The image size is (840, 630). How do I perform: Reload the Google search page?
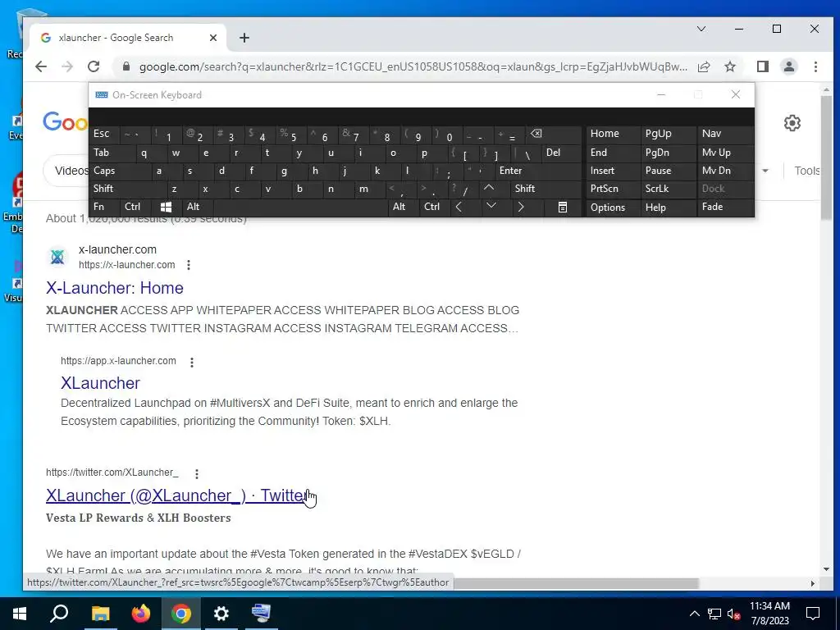94,66
